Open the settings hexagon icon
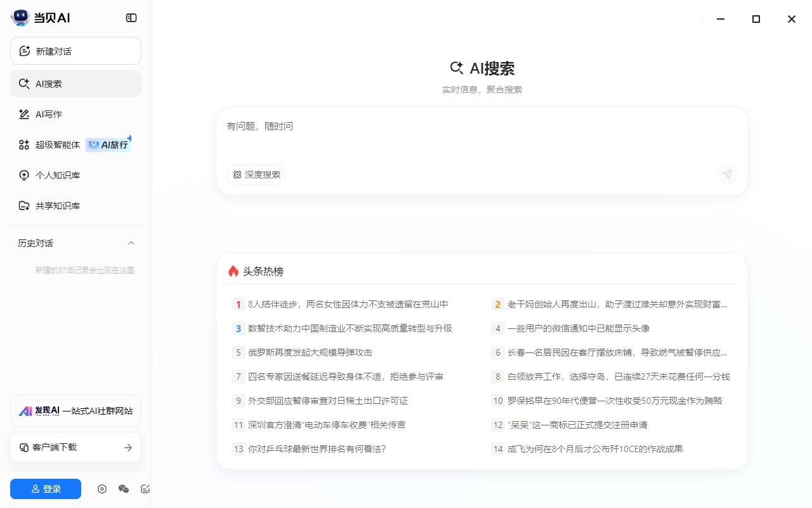812x508 pixels. click(x=102, y=489)
